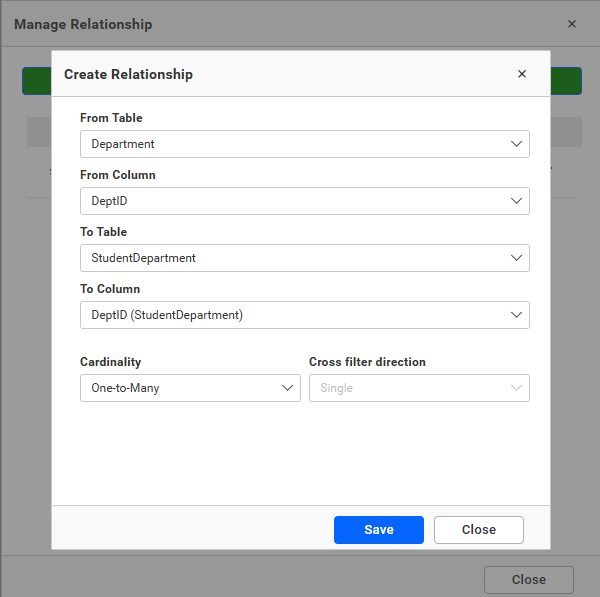Click the One-to-Many cardinality value
The width and height of the screenshot is (600, 597).
[x=125, y=388]
